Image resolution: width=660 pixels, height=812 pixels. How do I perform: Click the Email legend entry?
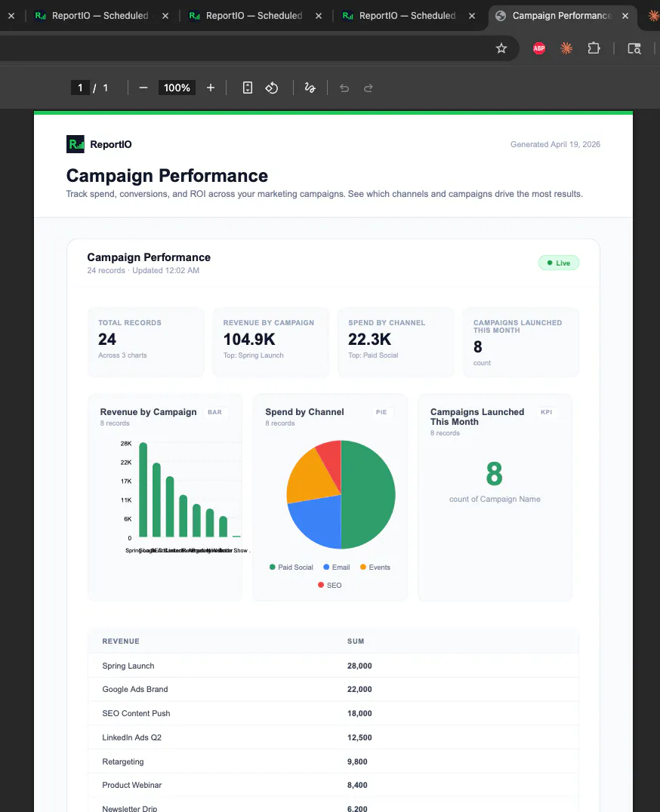336,567
